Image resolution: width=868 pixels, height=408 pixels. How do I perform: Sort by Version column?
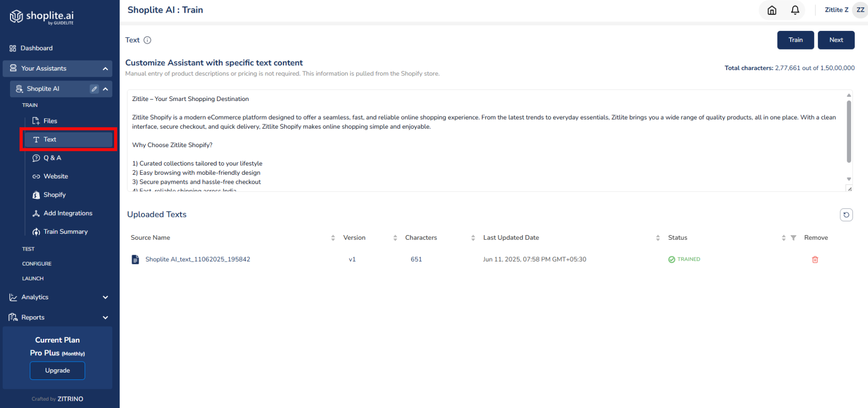tap(395, 238)
